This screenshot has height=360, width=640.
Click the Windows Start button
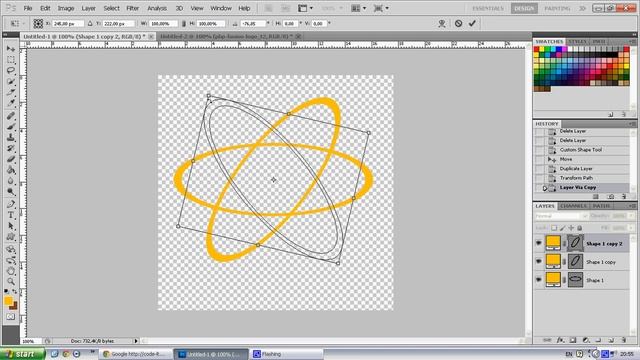point(22,354)
